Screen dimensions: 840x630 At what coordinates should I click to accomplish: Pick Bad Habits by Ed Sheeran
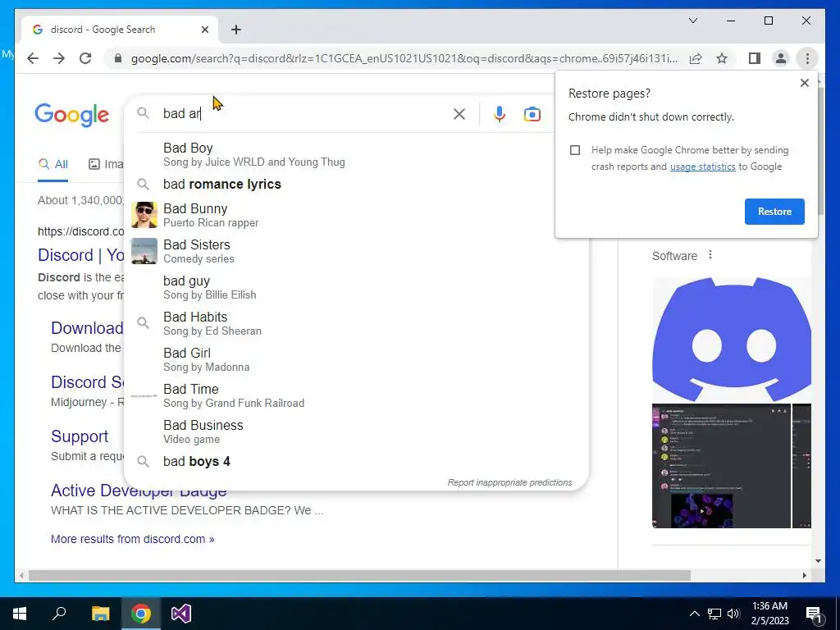point(356,323)
